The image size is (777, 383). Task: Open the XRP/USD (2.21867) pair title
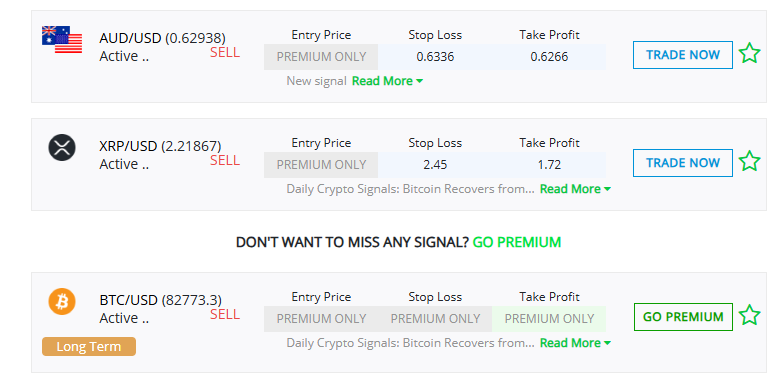point(161,146)
